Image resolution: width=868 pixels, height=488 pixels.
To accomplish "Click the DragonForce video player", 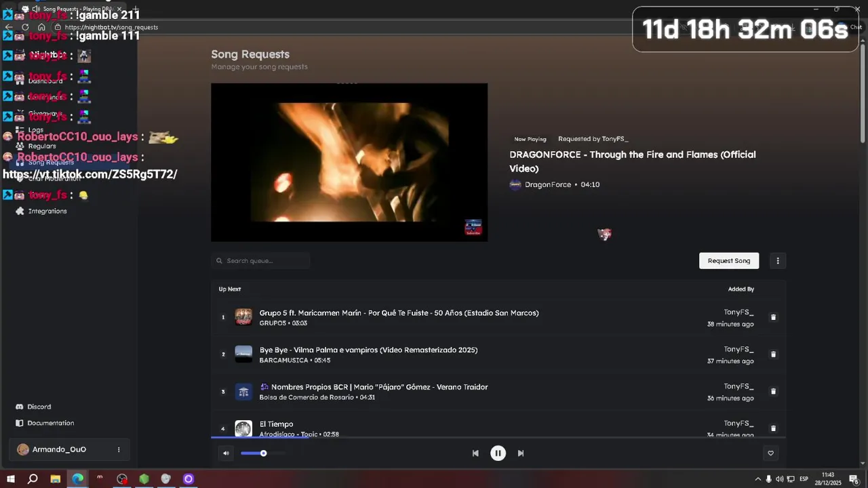I will tap(349, 162).
